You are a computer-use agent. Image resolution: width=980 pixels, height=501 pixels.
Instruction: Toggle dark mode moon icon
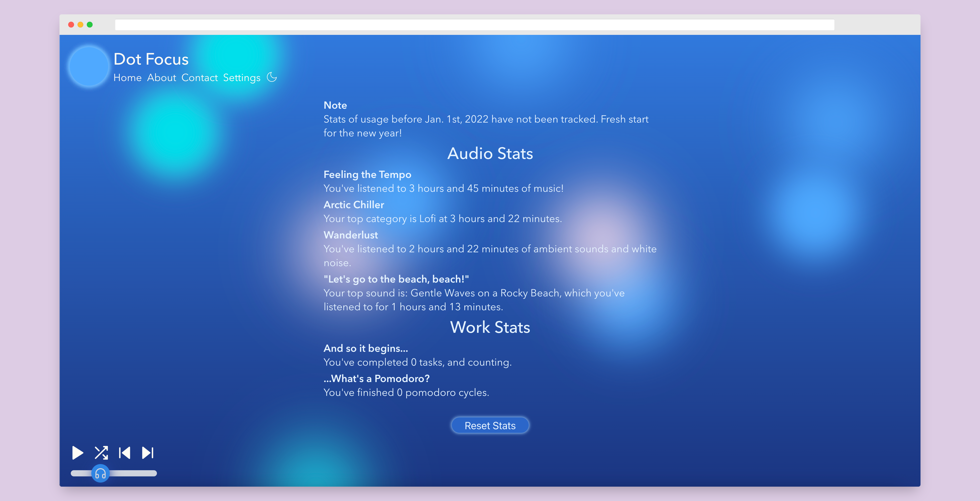point(272,77)
